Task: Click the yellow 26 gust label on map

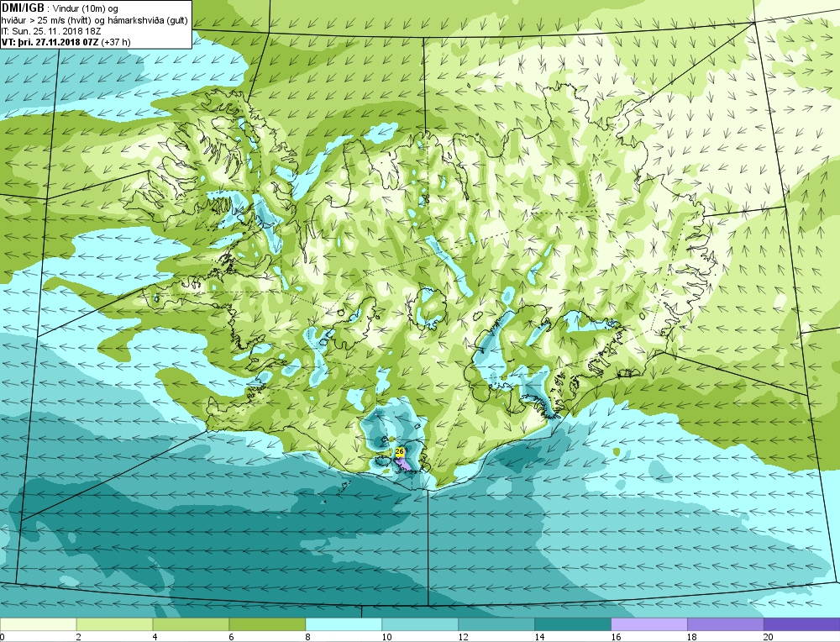Action: tap(399, 452)
